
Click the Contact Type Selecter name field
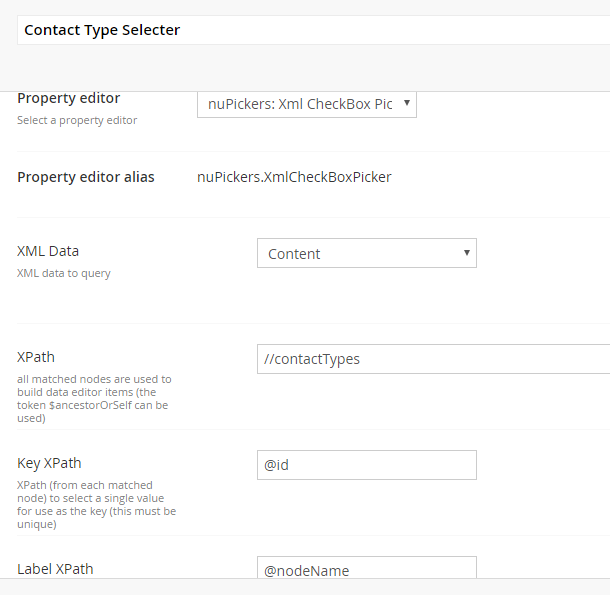tap(310, 30)
